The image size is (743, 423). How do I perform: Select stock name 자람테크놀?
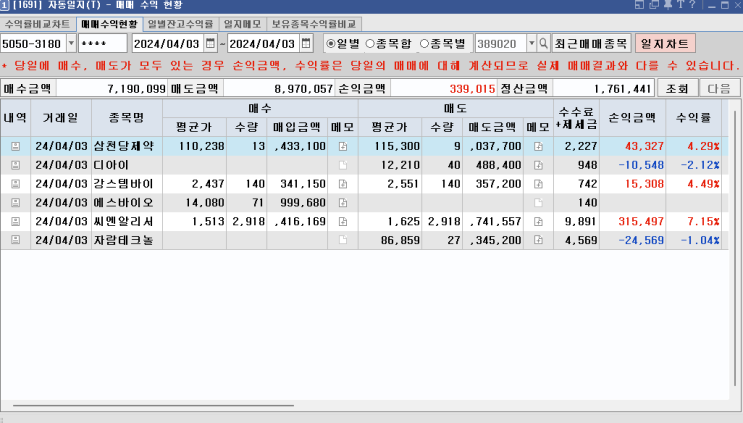coord(124,240)
